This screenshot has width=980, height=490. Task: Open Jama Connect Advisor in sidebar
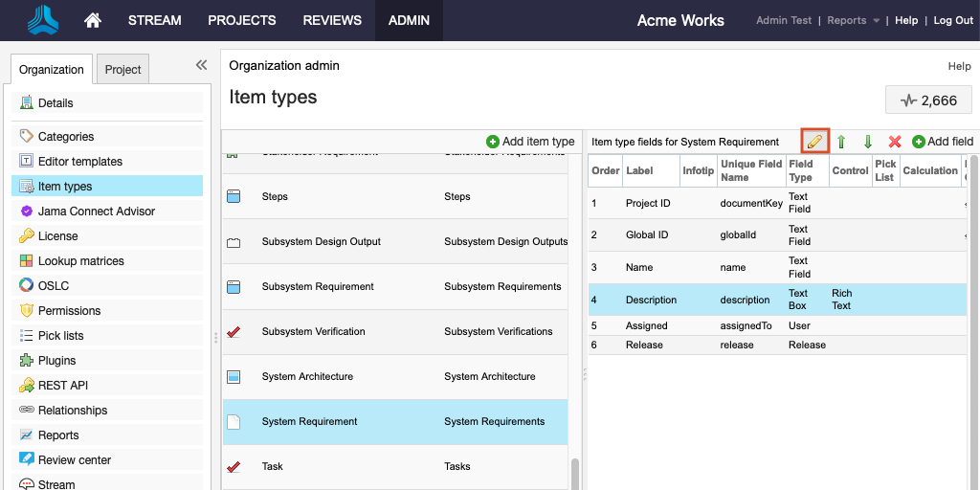(x=96, y=212)
